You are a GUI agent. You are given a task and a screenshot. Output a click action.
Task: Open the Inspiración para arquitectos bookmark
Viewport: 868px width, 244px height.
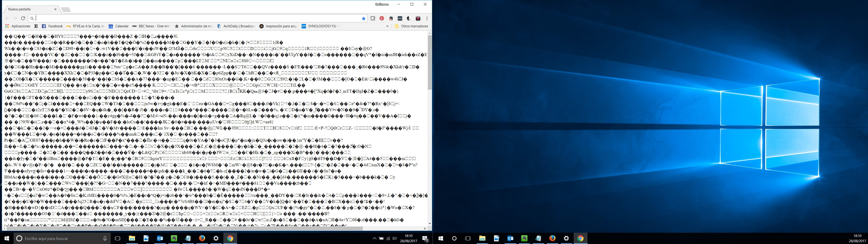[x=278, y=26]
